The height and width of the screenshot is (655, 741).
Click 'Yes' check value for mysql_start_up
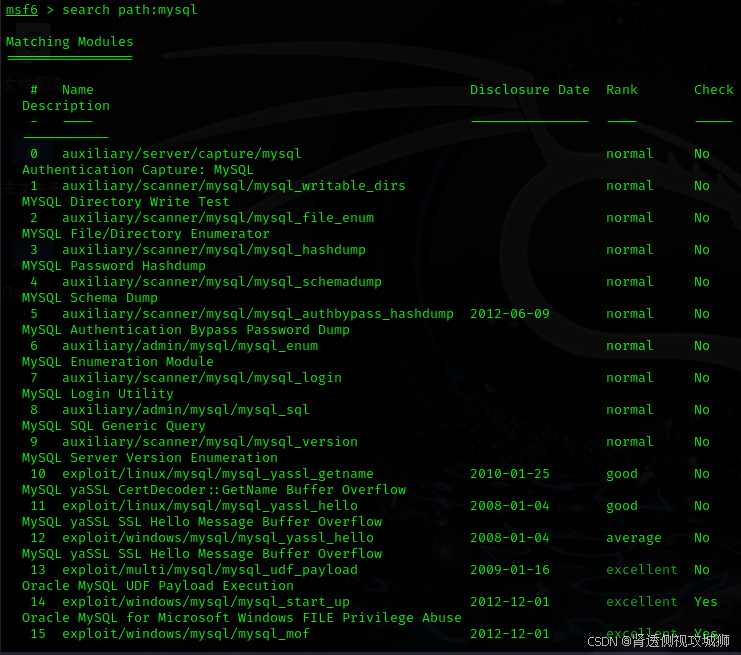click(x=706, y=602)
